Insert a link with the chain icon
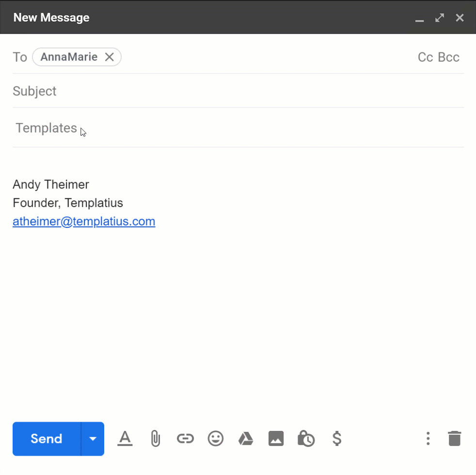Screen dimensions: 476x475 (x=185, y=439)
